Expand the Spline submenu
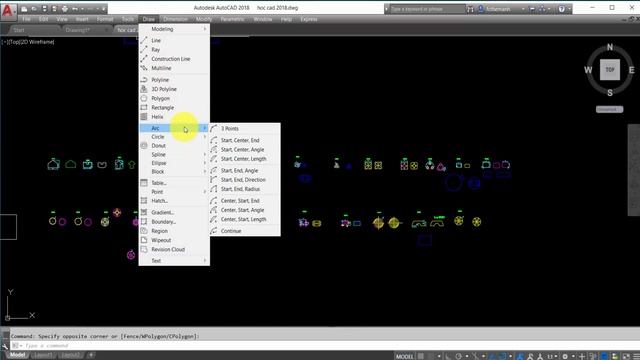The image size is (640, 360). point(174,155)
